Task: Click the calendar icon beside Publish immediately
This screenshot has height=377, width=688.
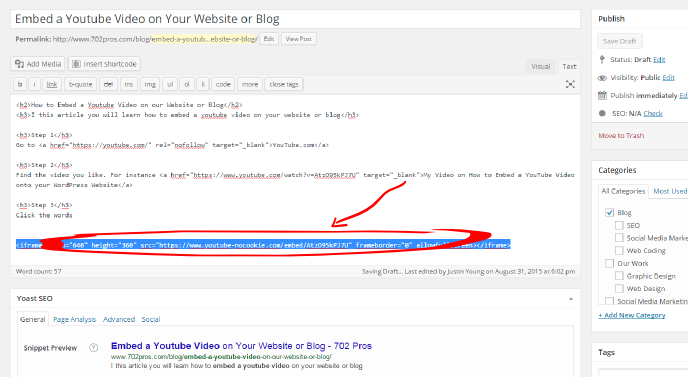Action: pos(602,95)
